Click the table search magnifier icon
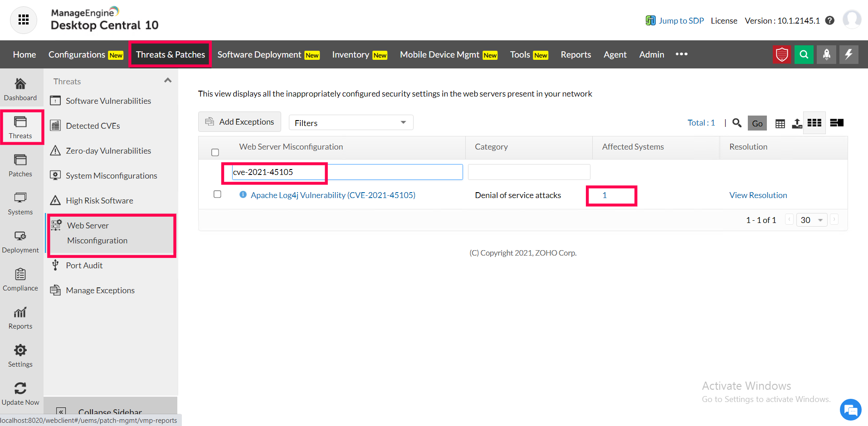The image size is (868, 426). pos(737,123)
